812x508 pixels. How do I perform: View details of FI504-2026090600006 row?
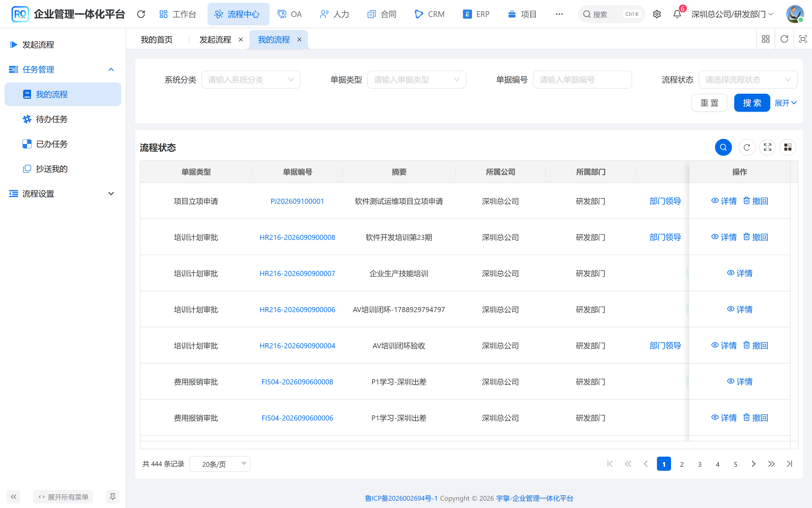pyautogui.click(x=724, y=418)
